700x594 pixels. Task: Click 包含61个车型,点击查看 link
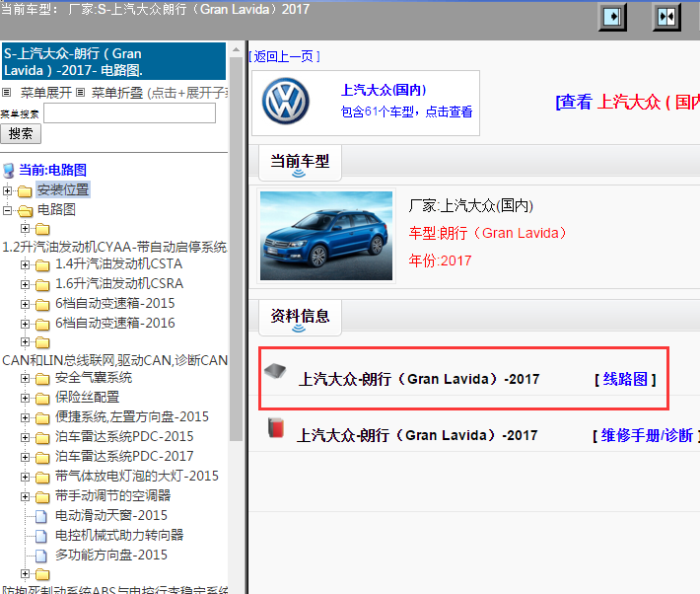point(406,111)
